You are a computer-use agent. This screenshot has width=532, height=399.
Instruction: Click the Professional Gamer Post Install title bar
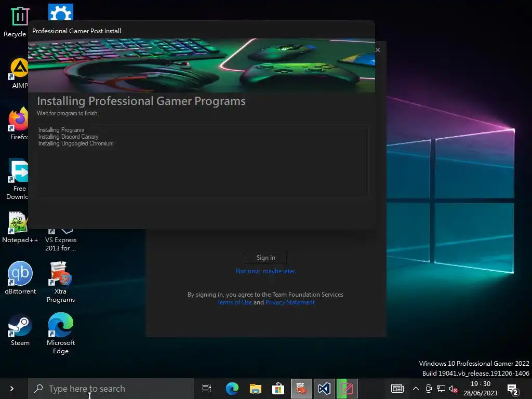coord(202,31)
